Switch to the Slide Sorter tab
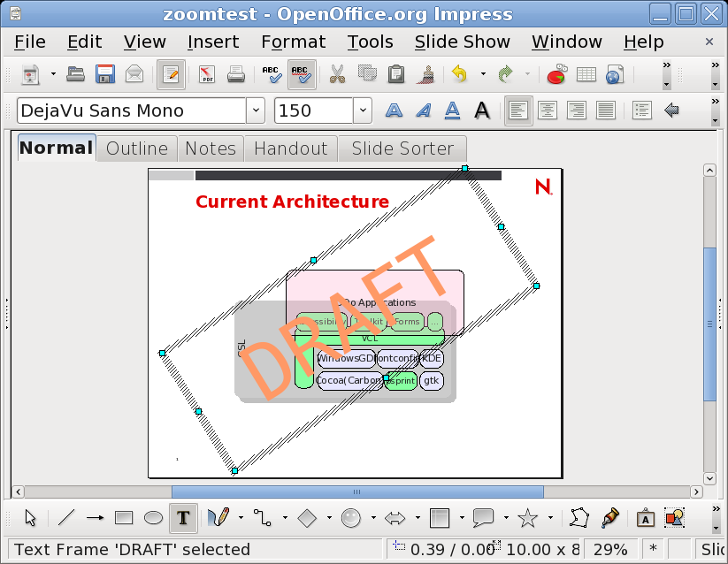 pyautogui.click(x=402, y=149)
